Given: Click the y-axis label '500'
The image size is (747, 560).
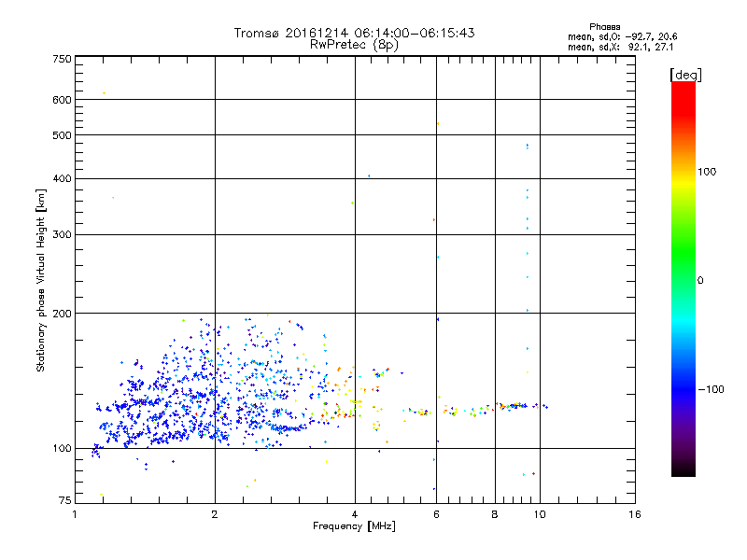Looking at the screenshot, I should click(x=62, y=135).
